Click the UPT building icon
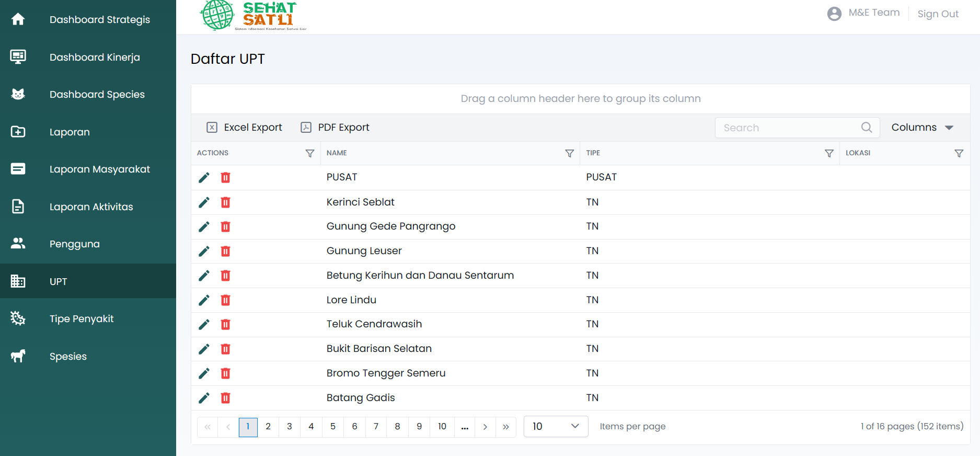Image resolution: width=980 pixels, height=456 pixels. click(18, 281)
